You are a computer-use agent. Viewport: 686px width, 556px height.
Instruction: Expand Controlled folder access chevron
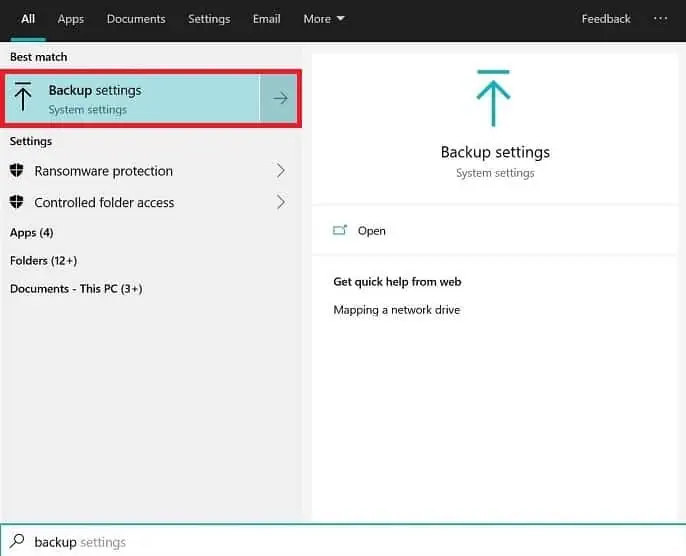[x=280, y=202]
